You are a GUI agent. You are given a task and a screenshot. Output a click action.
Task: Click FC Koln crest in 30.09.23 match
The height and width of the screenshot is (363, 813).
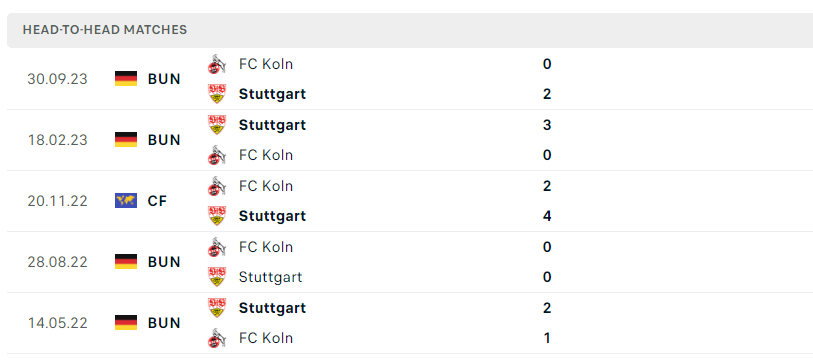pos(217,64)
